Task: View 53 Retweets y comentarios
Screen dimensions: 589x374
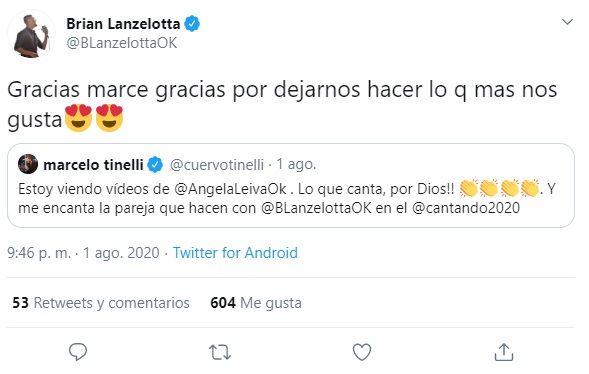Action: point(101,303)
